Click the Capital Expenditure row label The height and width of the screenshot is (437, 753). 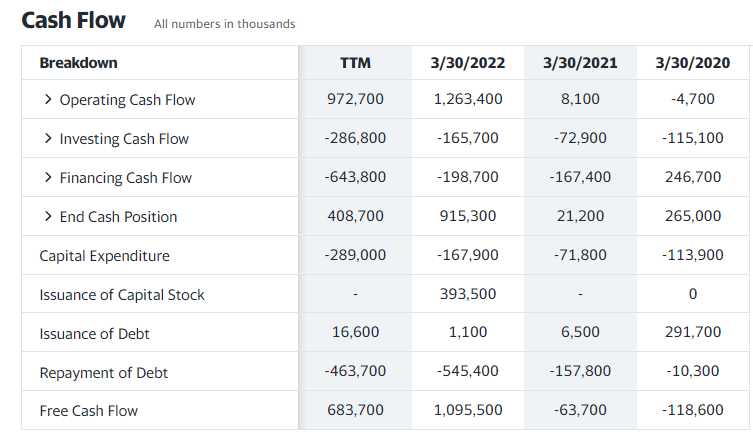point(104,255)
